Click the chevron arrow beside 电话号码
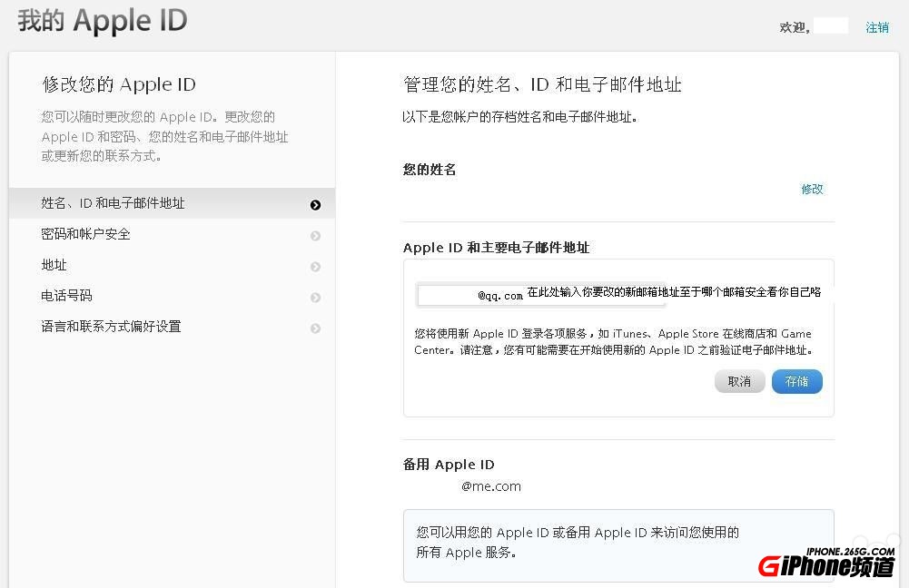 pos(315,295)
